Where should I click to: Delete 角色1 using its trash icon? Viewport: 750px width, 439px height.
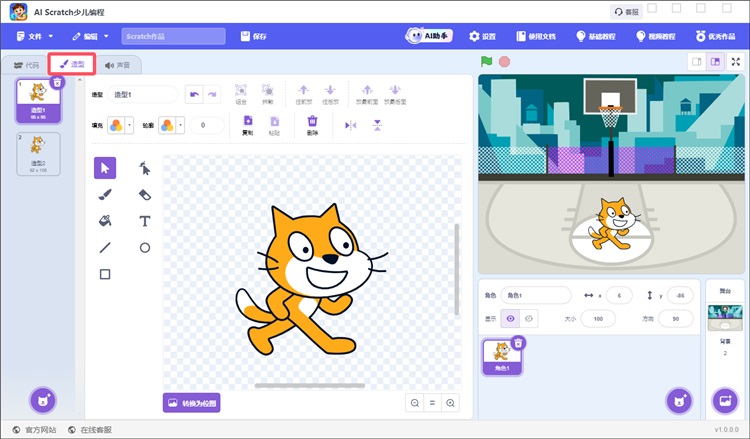[518, 343]
